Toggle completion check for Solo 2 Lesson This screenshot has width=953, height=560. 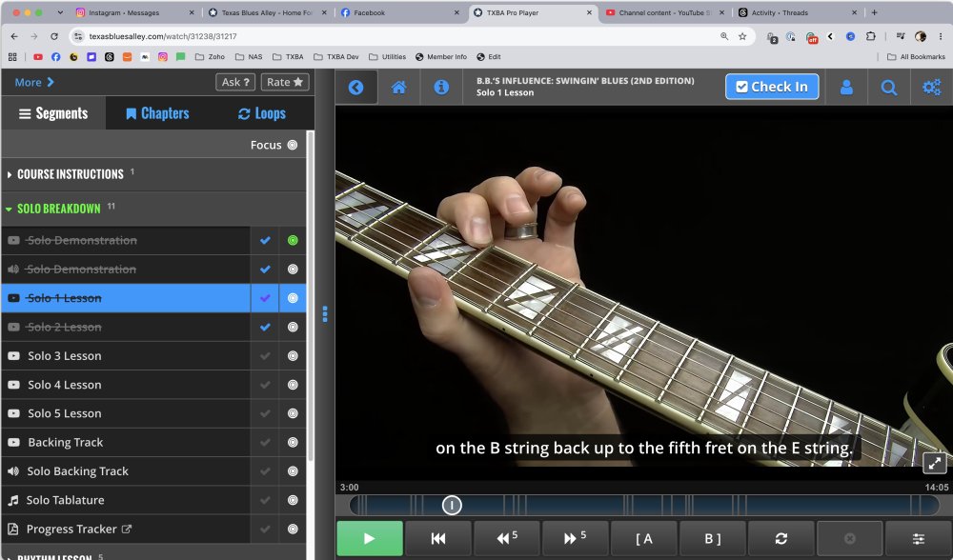[x=265, y=328]
